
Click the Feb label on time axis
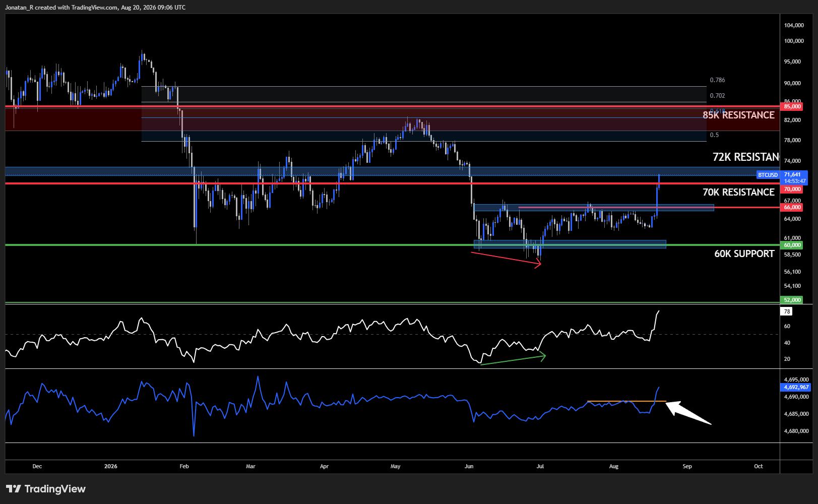pyautogui.click(x=184, y=466)
